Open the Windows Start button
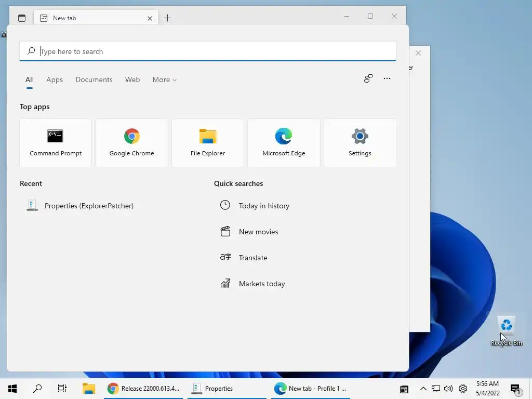This screenshot has width=532, height=399. [x=12, y=389]
